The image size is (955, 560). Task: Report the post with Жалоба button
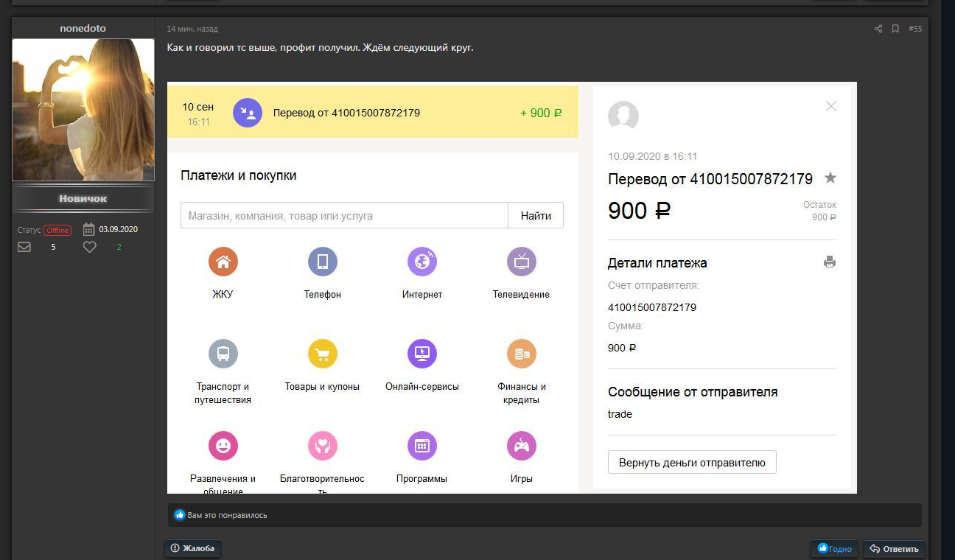click(x=193, y=548)
